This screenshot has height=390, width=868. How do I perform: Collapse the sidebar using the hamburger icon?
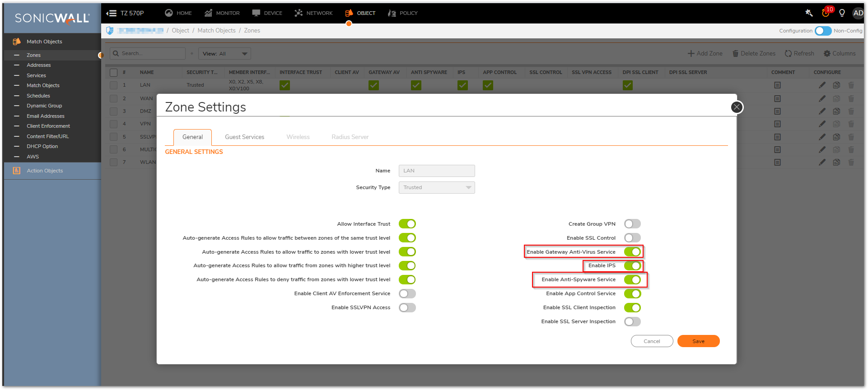pos(112,13)
